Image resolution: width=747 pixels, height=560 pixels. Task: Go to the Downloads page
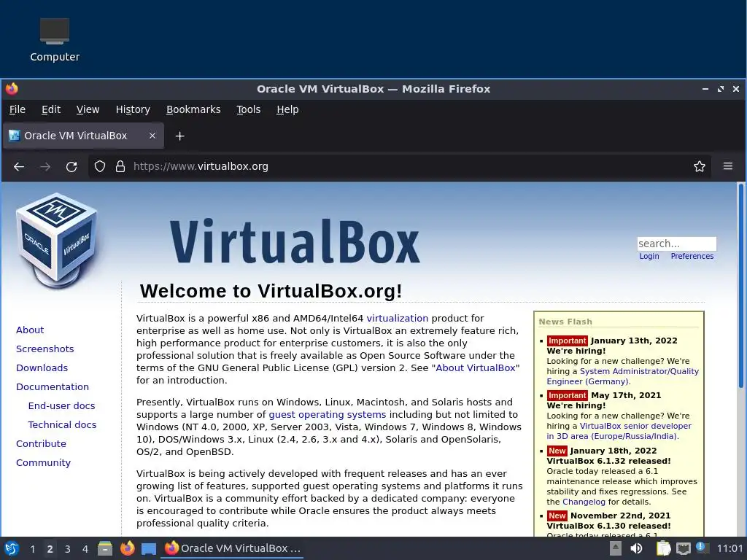[42, 368]
